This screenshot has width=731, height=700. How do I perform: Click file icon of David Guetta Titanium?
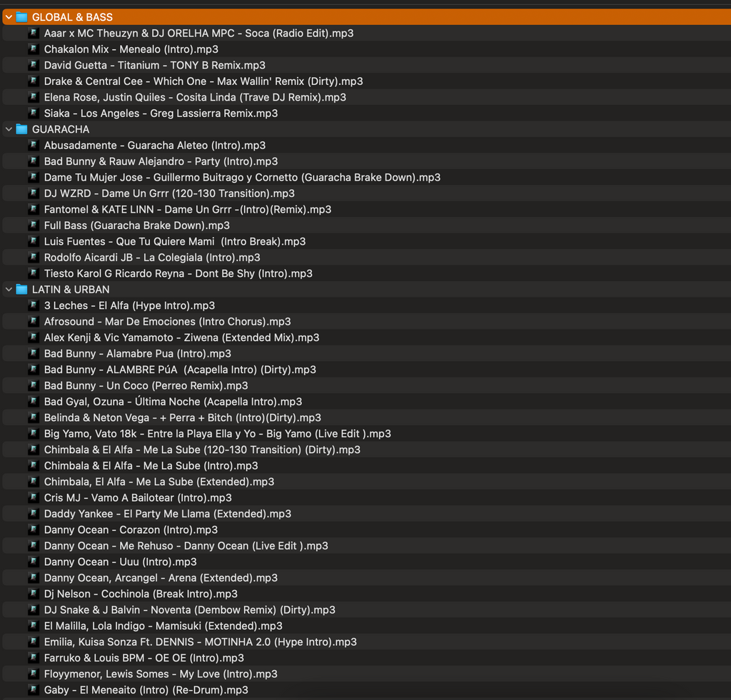33,65
